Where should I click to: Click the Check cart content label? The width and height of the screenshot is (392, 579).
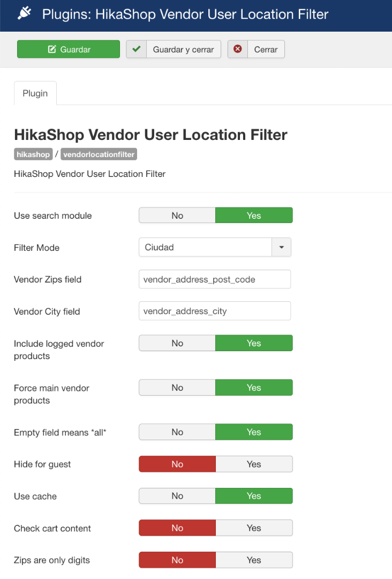[52, 529]
